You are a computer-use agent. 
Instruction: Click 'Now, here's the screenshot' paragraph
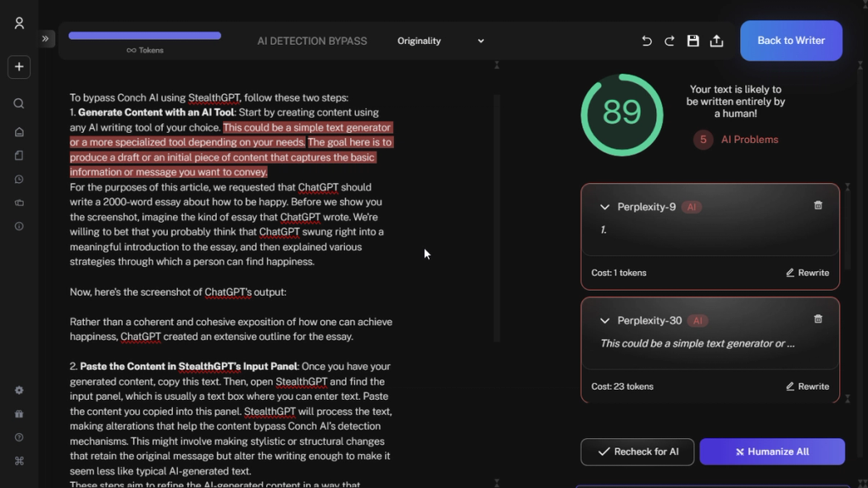pyautogui.click(x=178, y=292)
